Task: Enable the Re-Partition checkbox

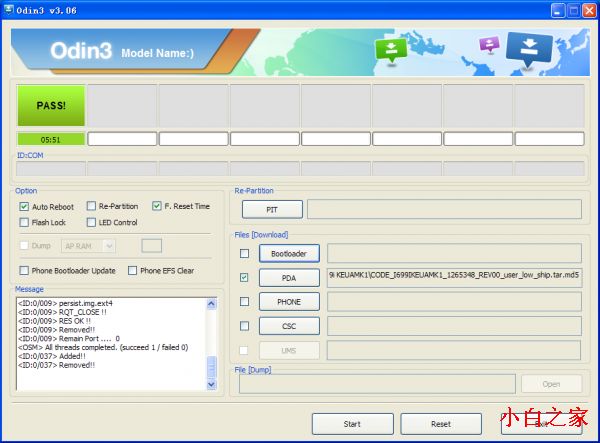Action: [x=91, y=206]
